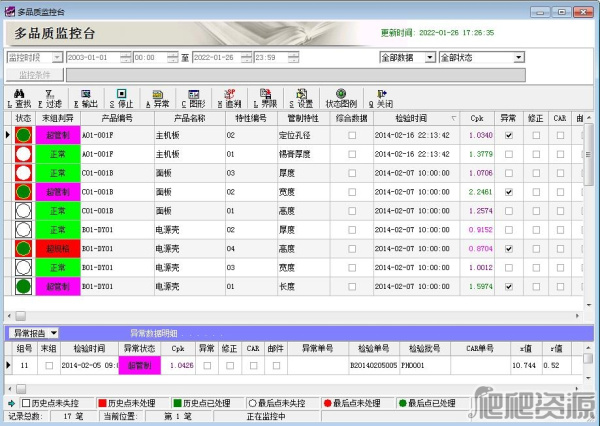
Task: Click the 查找 binoculars toolbar icon
Action: point(19,94)
